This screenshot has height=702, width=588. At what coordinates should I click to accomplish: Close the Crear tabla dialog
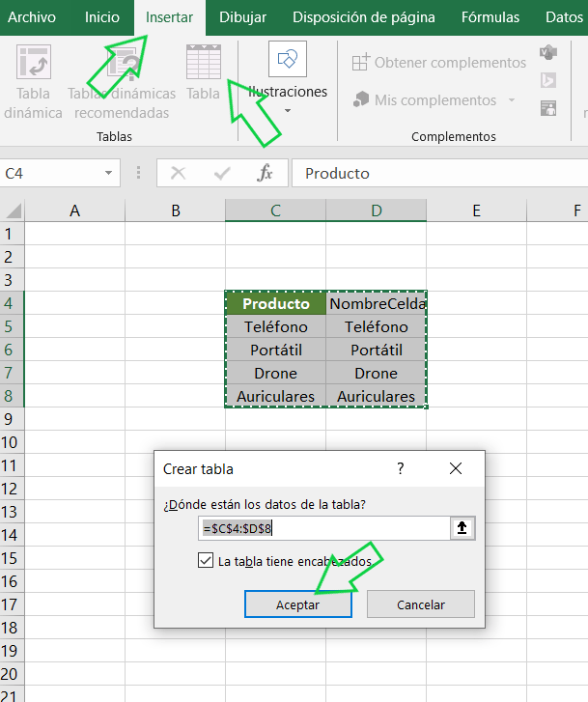click(x=456, y=468)
